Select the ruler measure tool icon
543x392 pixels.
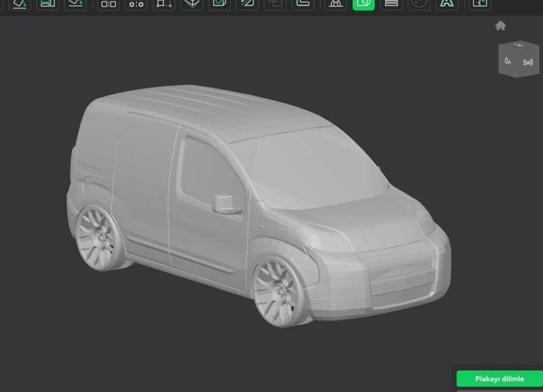tap(303, 4)
